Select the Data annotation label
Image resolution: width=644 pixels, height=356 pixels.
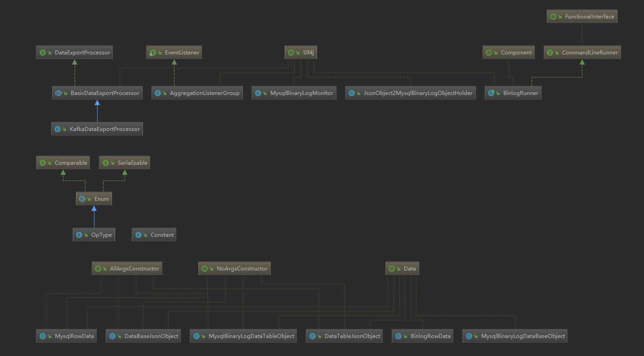click(410, 269)
